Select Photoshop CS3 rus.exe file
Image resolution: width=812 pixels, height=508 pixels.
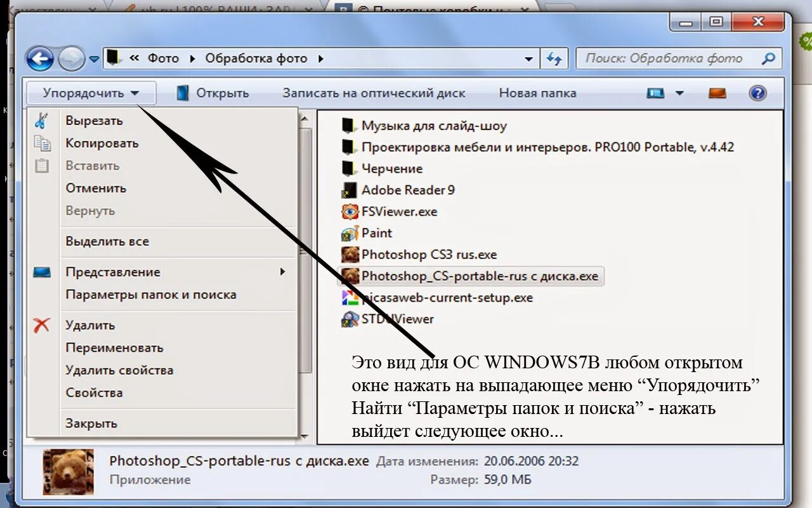419,255
